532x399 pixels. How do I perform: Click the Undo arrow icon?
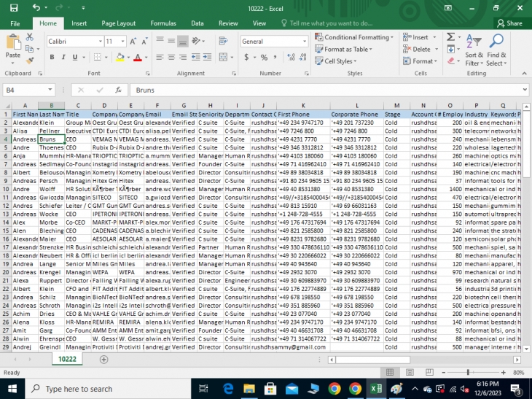coord(36,7)
